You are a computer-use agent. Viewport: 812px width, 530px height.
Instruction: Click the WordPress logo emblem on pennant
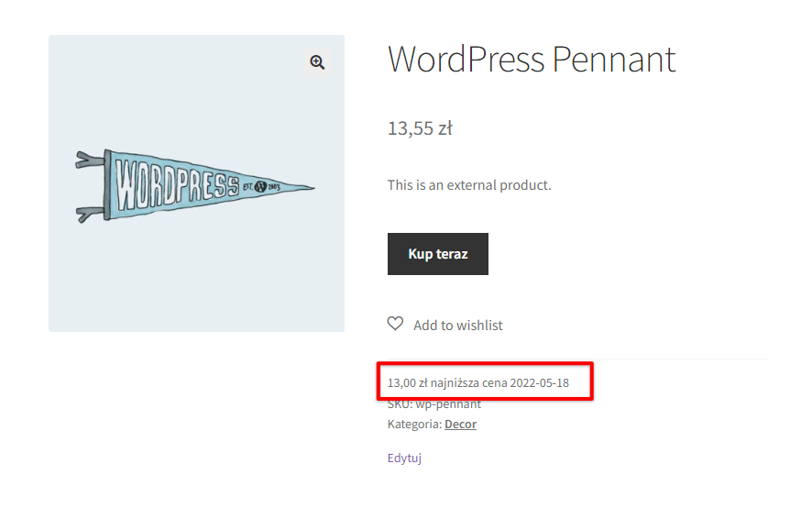260,186
